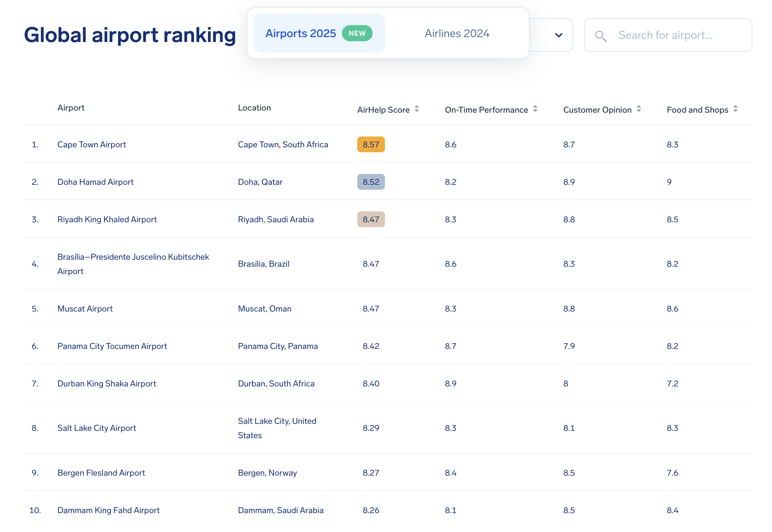Screen dimensions: 772x532
Task: Click the bronze 8.47 score badge
Action: pos(371,219)
